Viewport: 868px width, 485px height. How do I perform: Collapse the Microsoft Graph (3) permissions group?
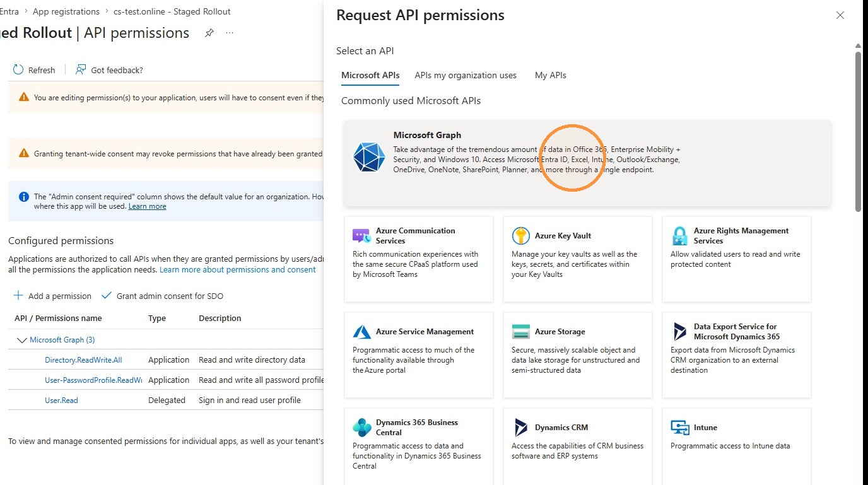tap(22, 340)
